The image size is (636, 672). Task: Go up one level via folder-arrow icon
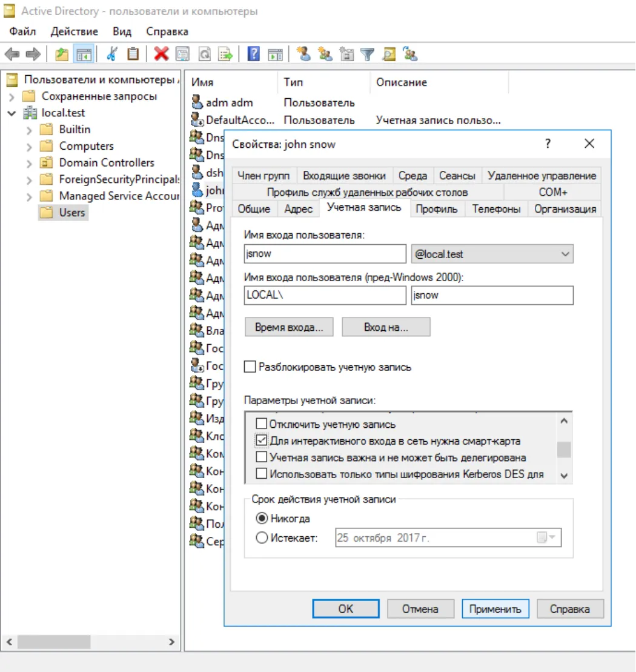(x=62, y=55)
